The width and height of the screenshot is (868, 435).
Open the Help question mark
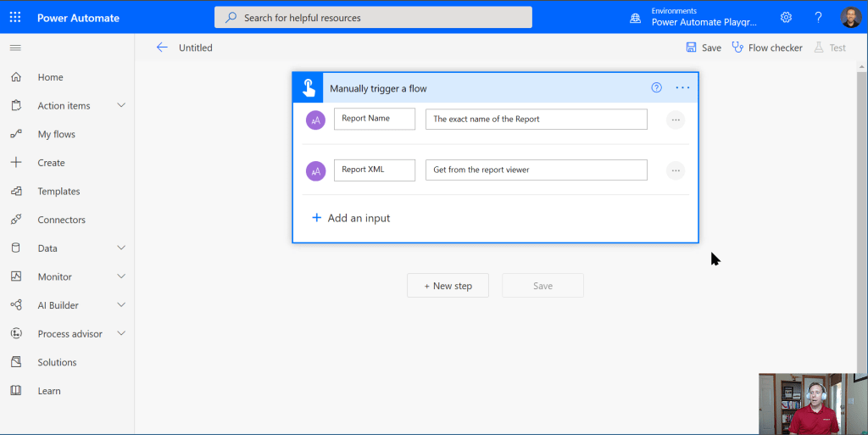pos(818,17)
